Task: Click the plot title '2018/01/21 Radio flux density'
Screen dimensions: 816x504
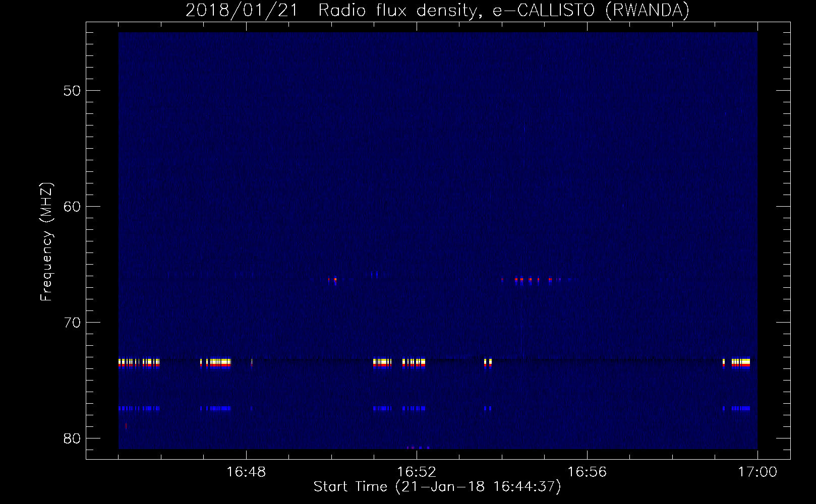Action: click(437, 11)
